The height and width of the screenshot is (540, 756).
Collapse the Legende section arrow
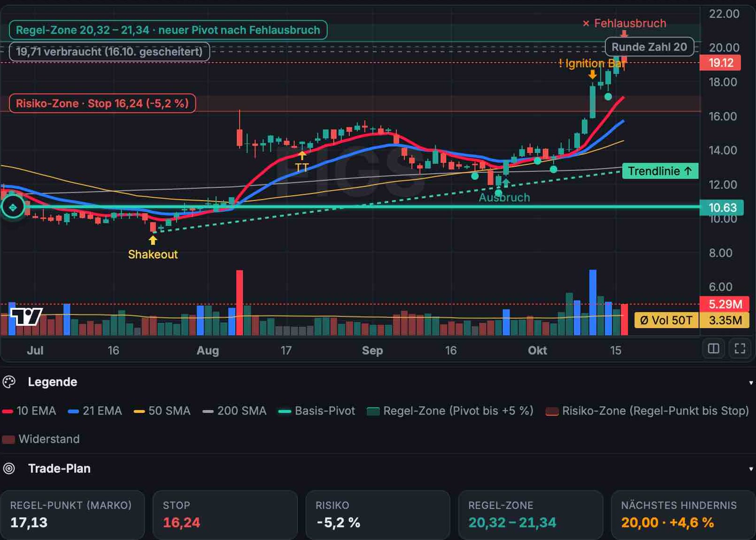[x=751, y=383]
